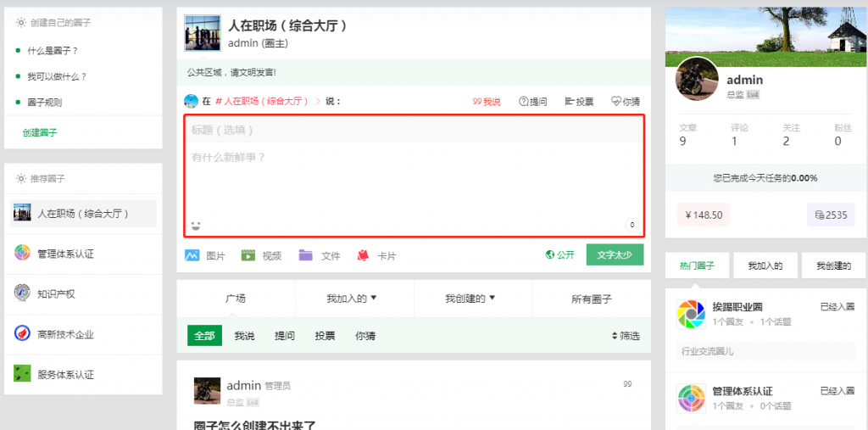Click the 您已完成今天任务的0.00% progress text
Image resolution: width=868 pixels, height=430 pixels.
tap(765, 178)
